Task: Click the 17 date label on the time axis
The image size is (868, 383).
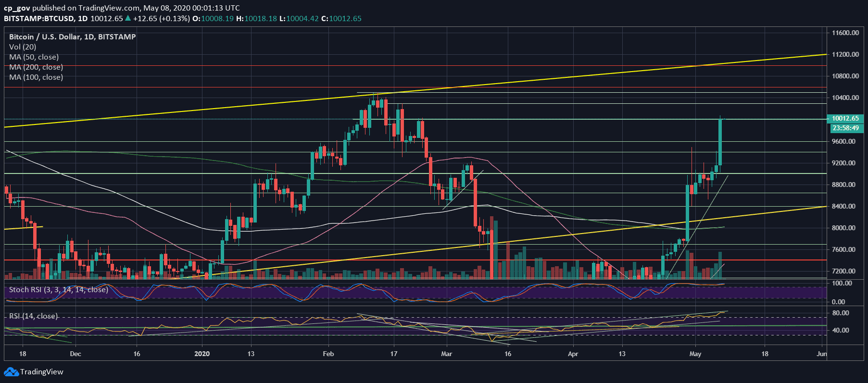Action: [394, 354]
